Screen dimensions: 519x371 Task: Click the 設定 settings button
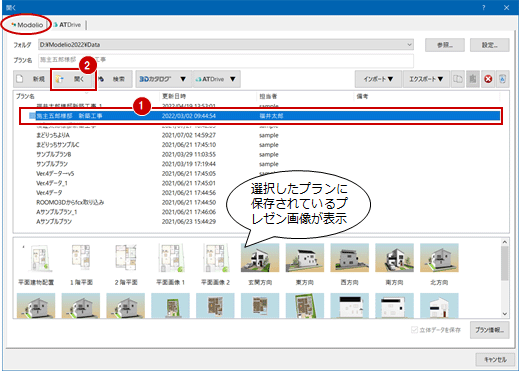(489, 45)
